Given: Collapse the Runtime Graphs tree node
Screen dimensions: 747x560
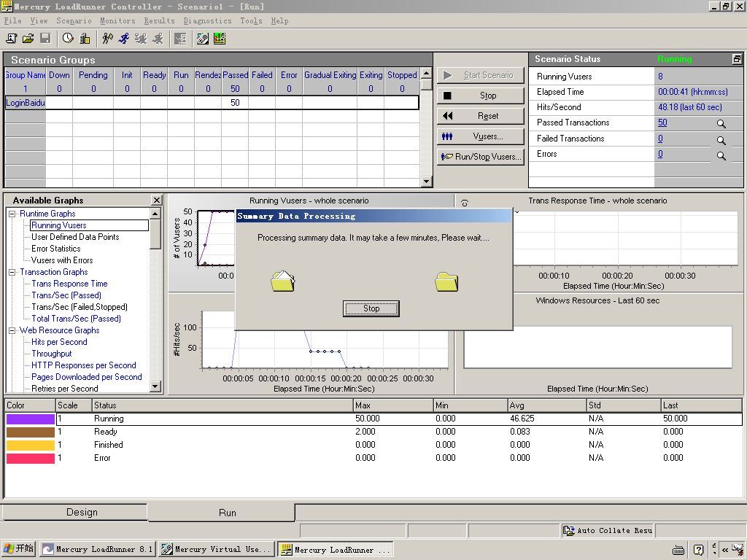Looking at the screenshot, I should (x=12, y=214).
